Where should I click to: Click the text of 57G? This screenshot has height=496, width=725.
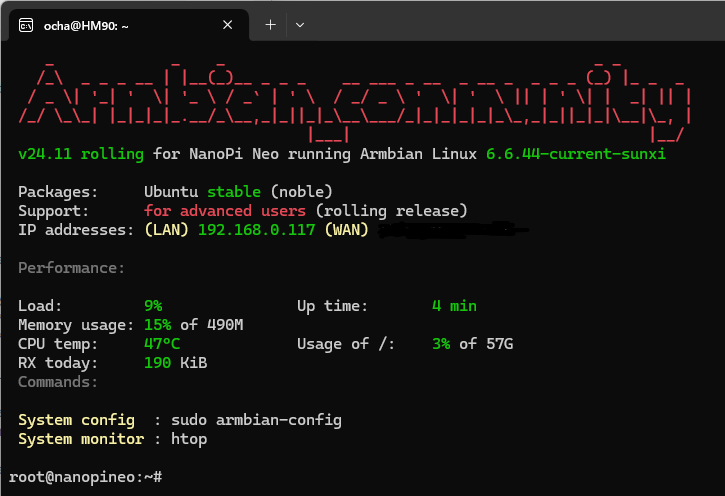486,344
